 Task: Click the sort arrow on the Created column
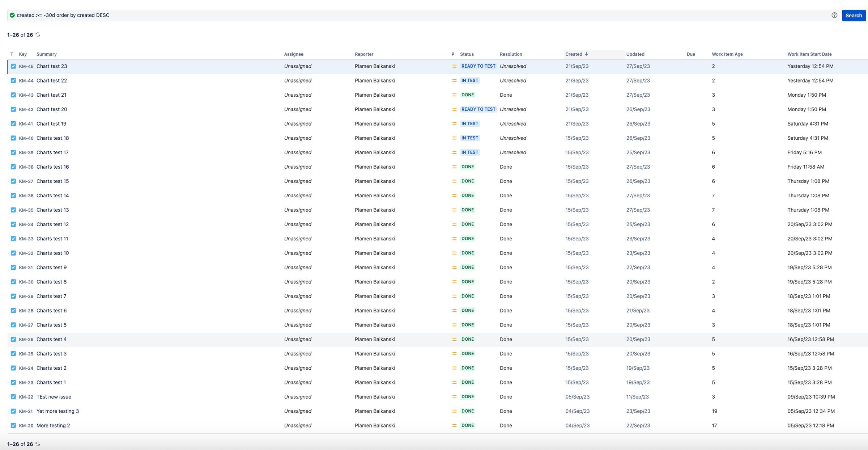click(586, 54)
